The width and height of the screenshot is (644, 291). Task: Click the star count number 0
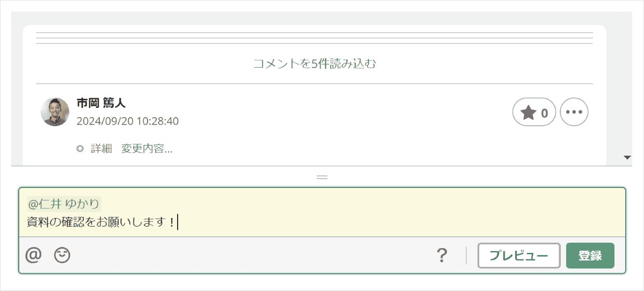click(544, 113)
